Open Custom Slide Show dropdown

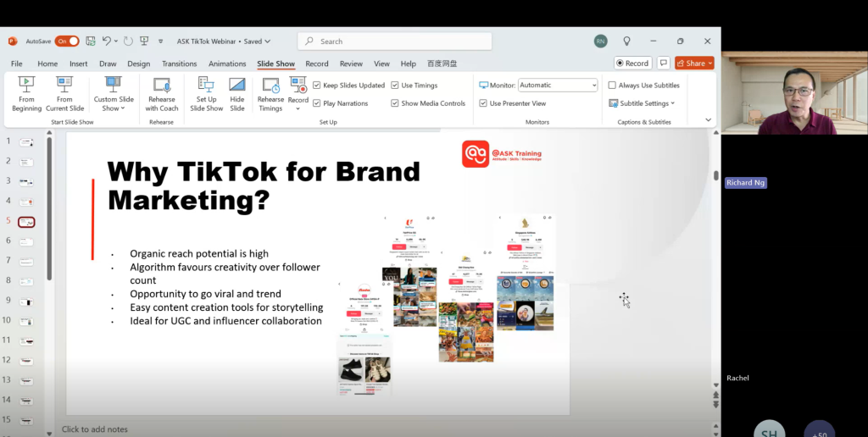[114, 95]
